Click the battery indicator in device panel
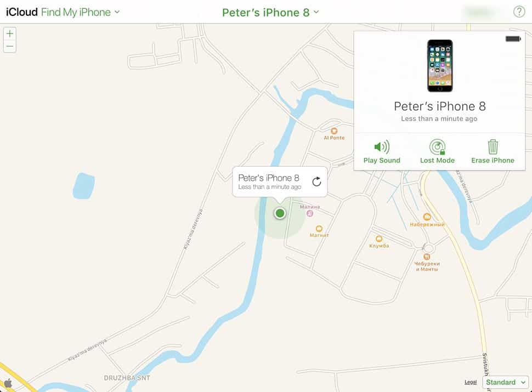 (x=513, y=39)
